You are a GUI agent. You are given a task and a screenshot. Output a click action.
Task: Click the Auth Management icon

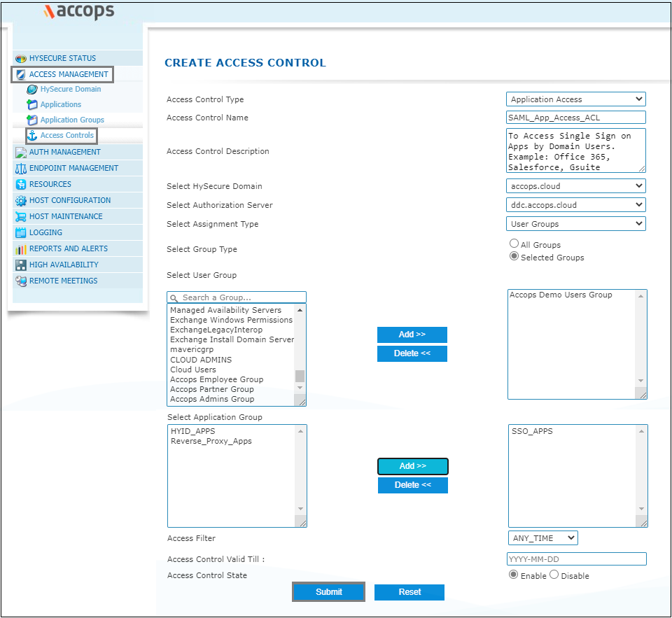(21, 153)
